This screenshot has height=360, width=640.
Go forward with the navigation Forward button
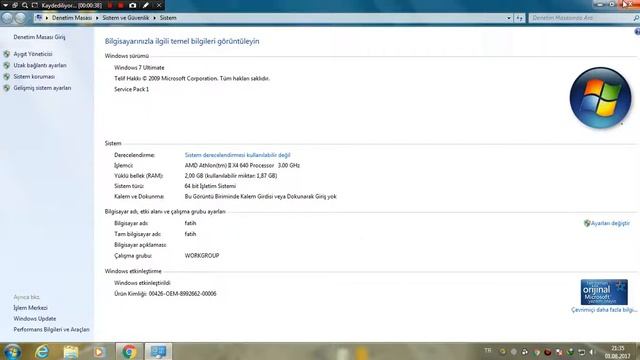tap(20, 18)
